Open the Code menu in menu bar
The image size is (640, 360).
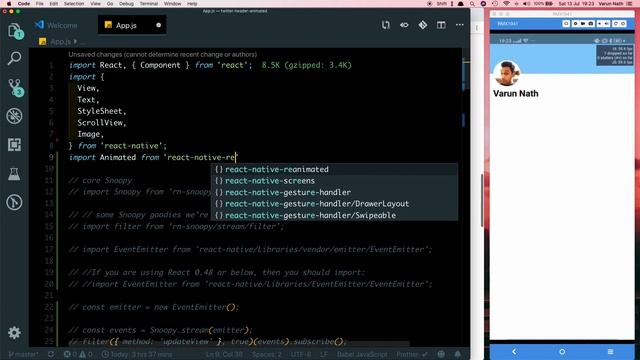click(24, 3)
